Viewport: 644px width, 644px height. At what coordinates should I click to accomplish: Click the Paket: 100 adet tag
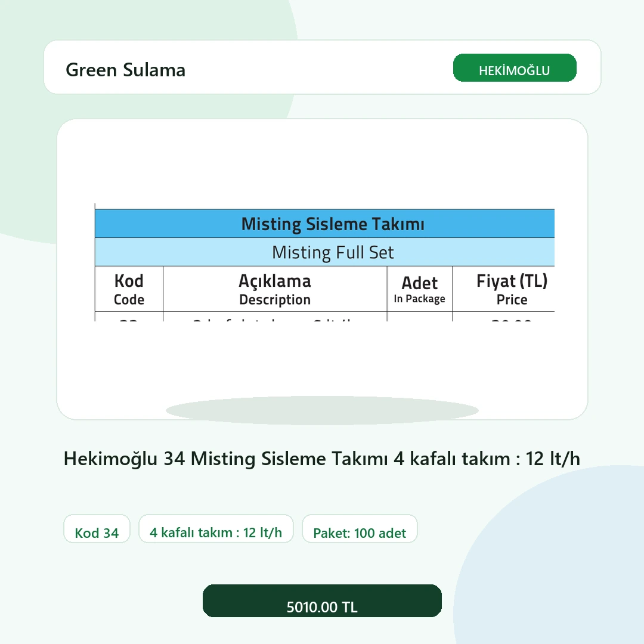pyautogui.click(x=360, y=528)
